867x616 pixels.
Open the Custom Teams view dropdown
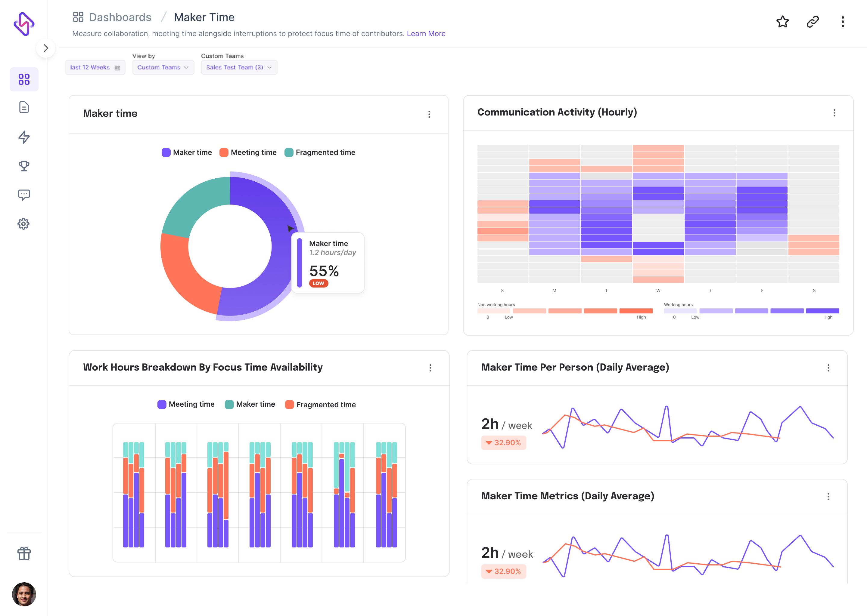click(163, 67)
